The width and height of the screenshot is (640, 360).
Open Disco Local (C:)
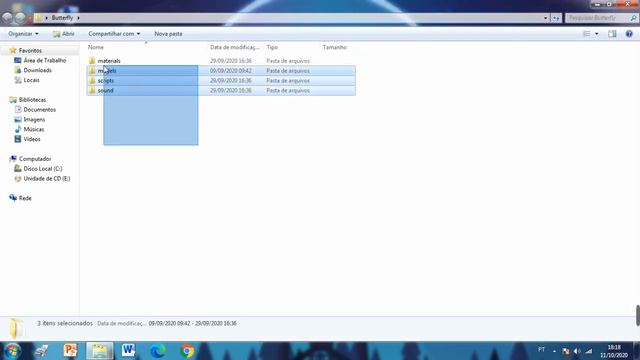tap(43, 169)
